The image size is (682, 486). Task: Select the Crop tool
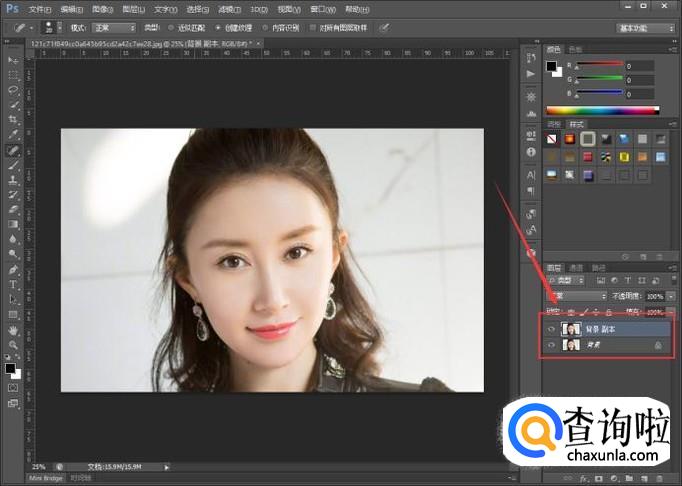coord(13,119)
